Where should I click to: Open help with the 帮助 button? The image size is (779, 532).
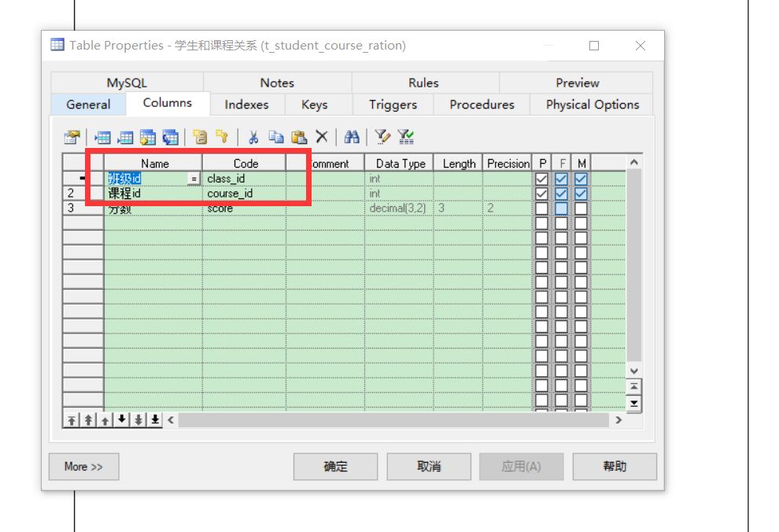[x=615, y=467]
